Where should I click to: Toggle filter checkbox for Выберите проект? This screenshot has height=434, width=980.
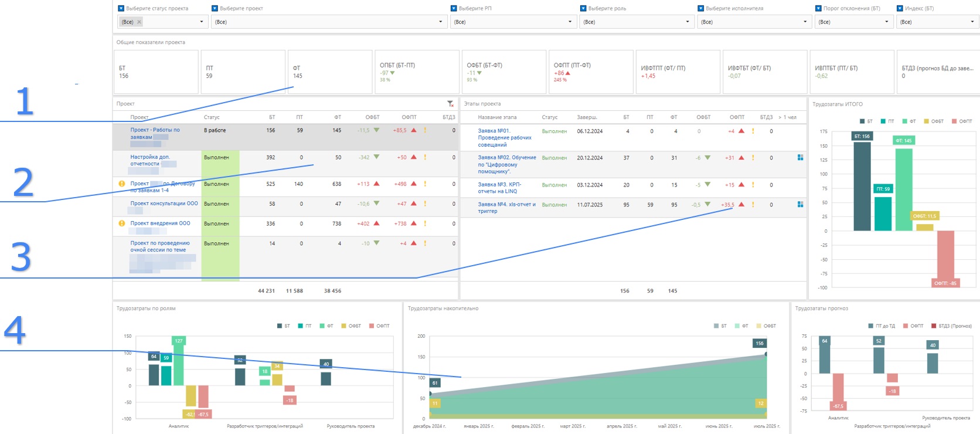tap(215, 8)
